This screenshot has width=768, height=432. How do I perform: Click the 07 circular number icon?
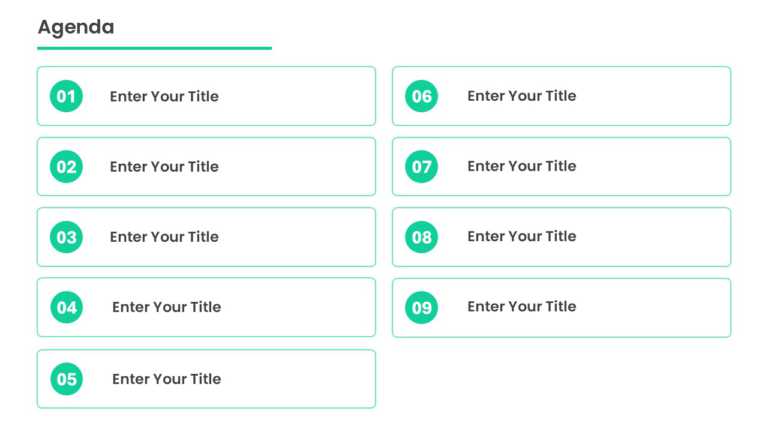(421, 167)
